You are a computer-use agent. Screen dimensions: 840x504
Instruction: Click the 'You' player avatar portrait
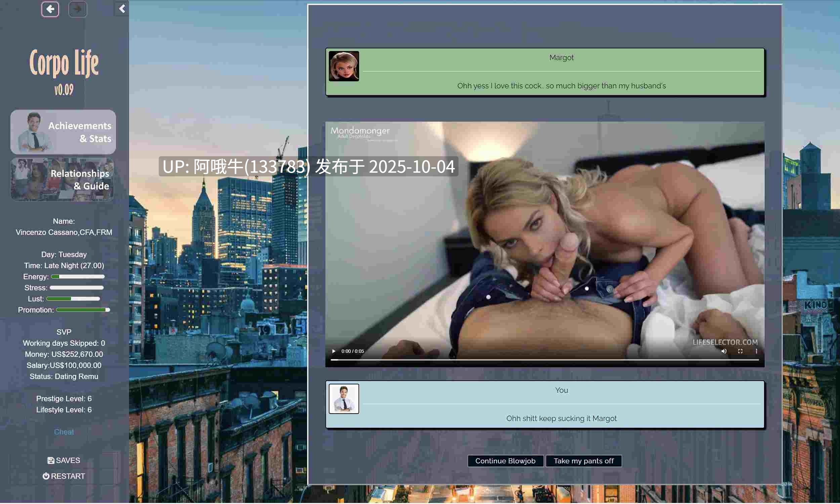[x=344, y=399]
